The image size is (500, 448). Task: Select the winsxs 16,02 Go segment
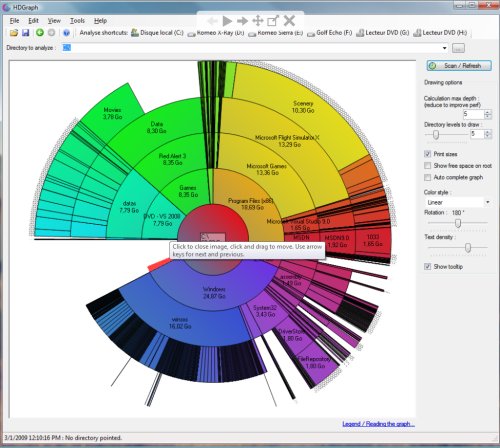click(180, 323)
